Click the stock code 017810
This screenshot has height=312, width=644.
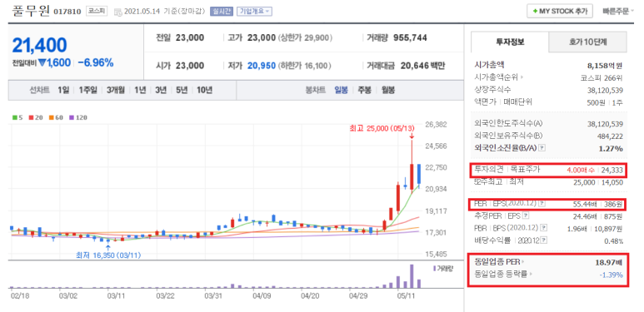(67, 12)
